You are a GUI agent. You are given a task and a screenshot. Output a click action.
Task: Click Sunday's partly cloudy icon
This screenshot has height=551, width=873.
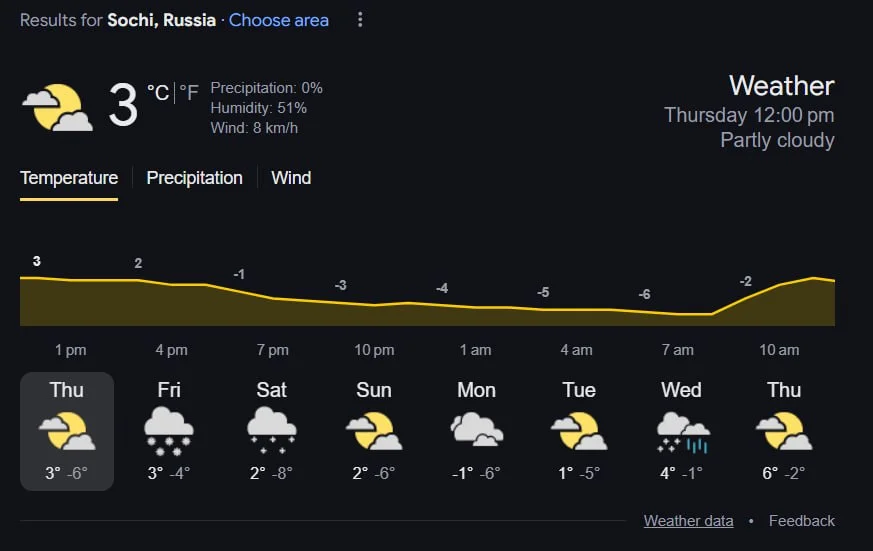[374, 431]
